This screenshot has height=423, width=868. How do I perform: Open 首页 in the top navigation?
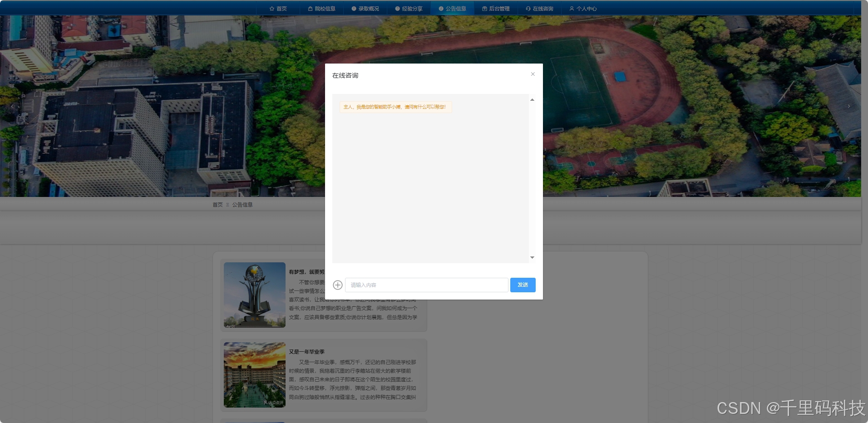[278, 9]
